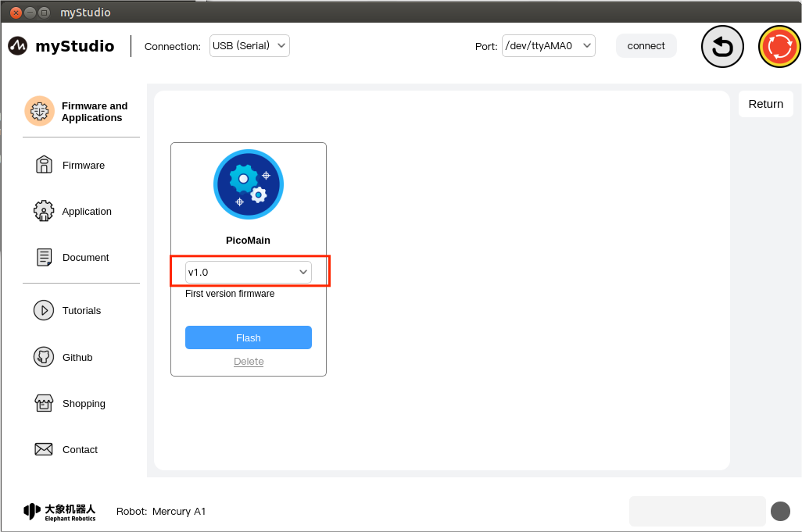Click the First version firmware description
The image size is (802, 532).
(x=230, y=294)
